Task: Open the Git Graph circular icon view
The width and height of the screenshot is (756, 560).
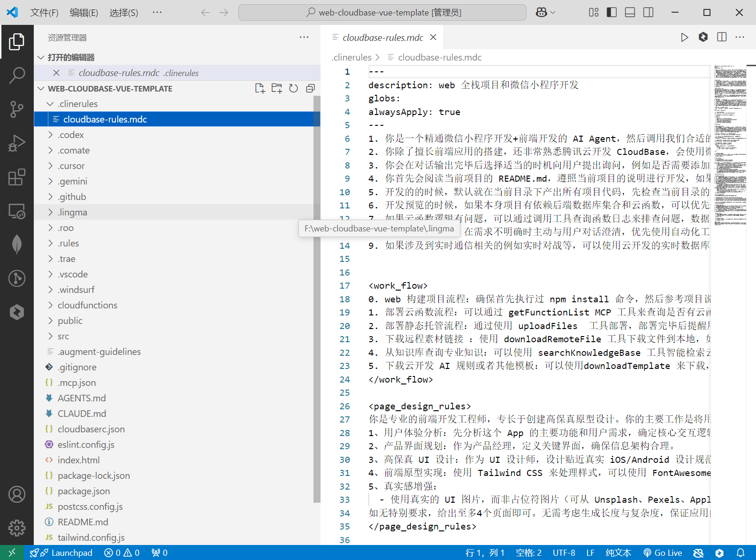Action: (x=17, y=278)
